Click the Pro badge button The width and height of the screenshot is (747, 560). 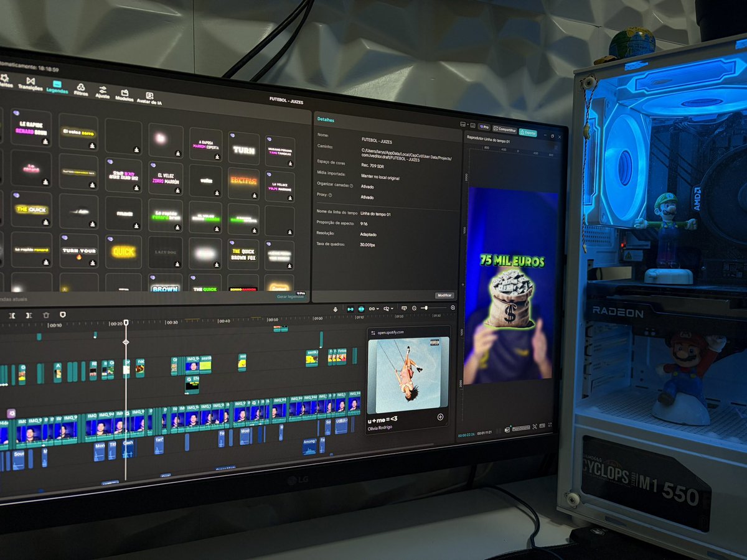pos(484,127)
